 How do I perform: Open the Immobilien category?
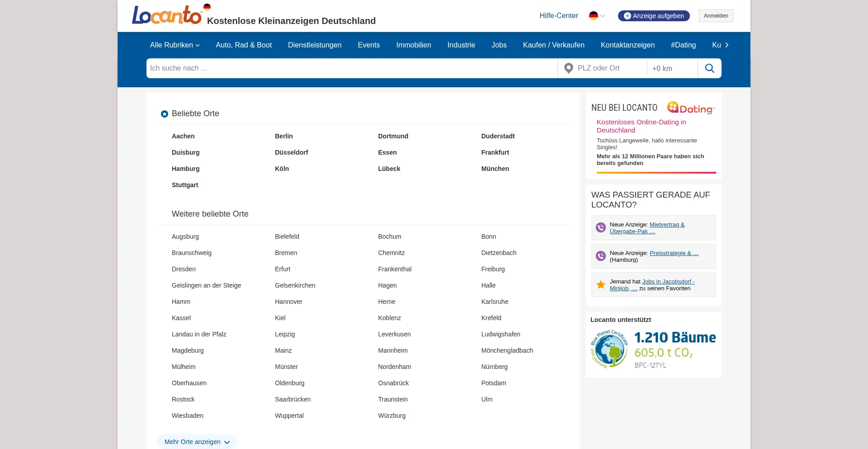click(413, 45)
